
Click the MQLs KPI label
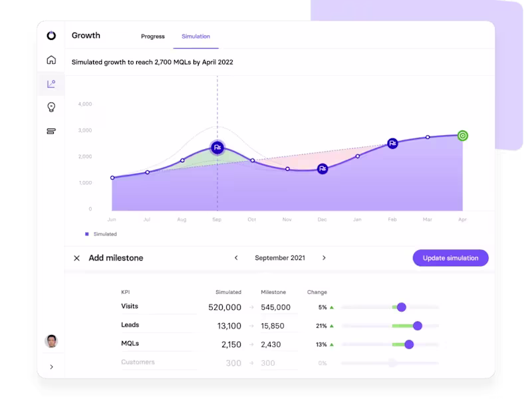[x=130, y=343]
